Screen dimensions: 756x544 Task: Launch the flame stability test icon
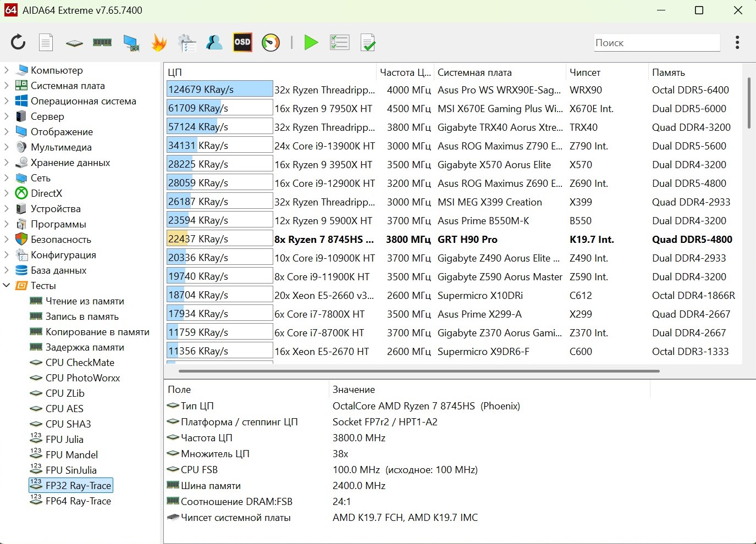pyautogui.click(x=159, y=42)
